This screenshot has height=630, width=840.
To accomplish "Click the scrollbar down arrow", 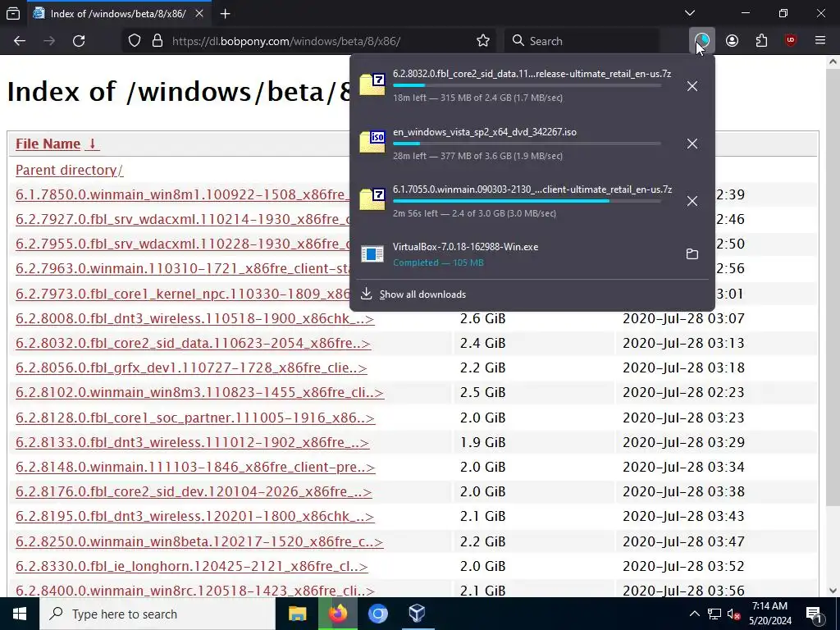I will (x=833, y=591).
